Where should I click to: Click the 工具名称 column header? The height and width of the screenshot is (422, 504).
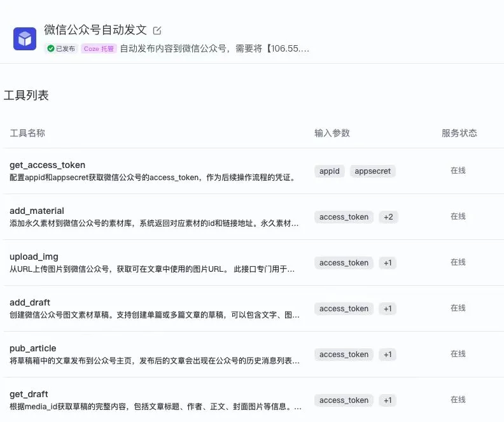point(27,133)
